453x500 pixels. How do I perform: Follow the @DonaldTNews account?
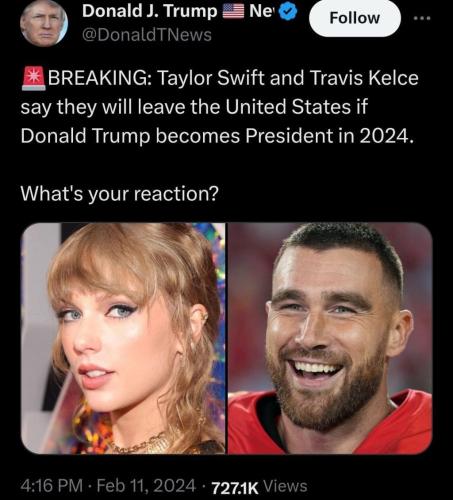(x=355, y=18)
